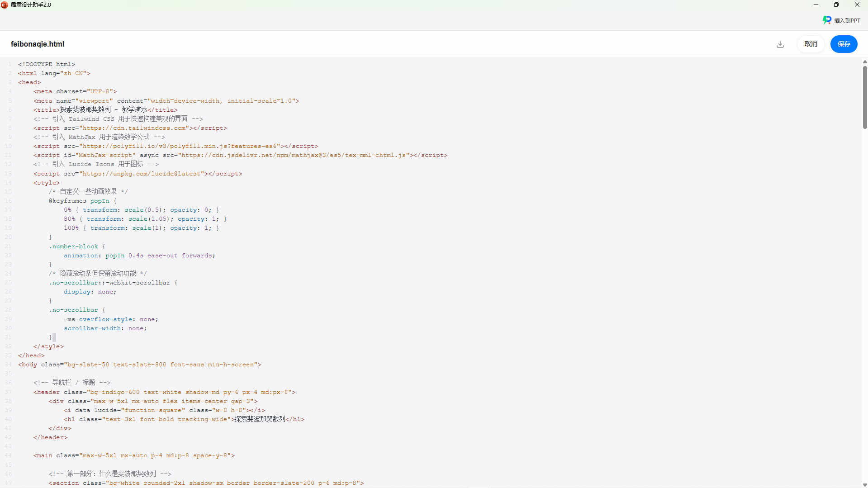Click the download icon next to Cancel

pyautogui.click(x=780, y=44)
